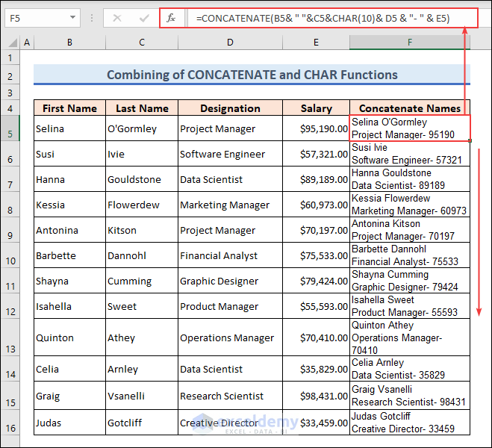
Task: Click the Concatenate Names header cell
Action: 409,108
